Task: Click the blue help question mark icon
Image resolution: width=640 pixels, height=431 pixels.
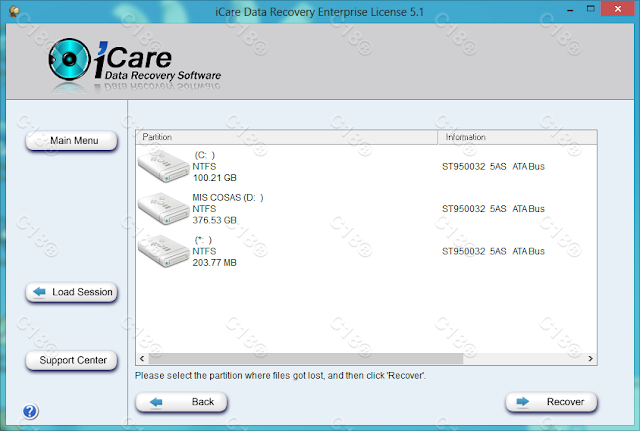Action: coord(30,411)
